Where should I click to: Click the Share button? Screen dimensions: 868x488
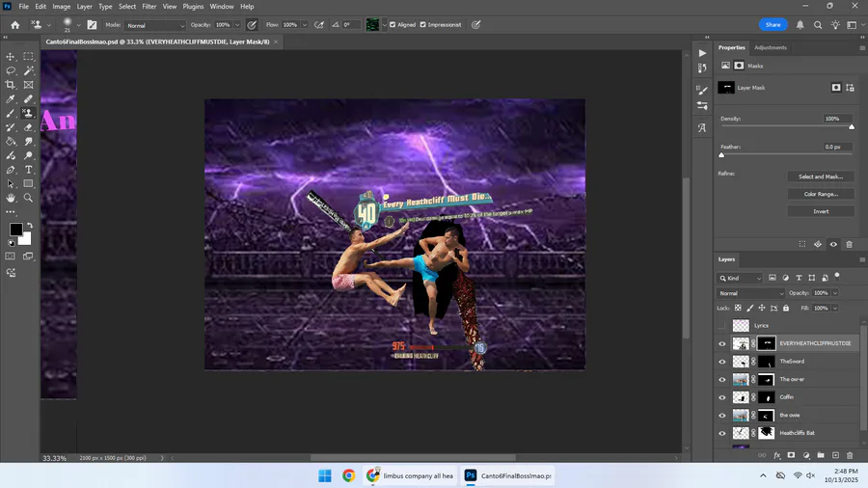coord(773,25)
